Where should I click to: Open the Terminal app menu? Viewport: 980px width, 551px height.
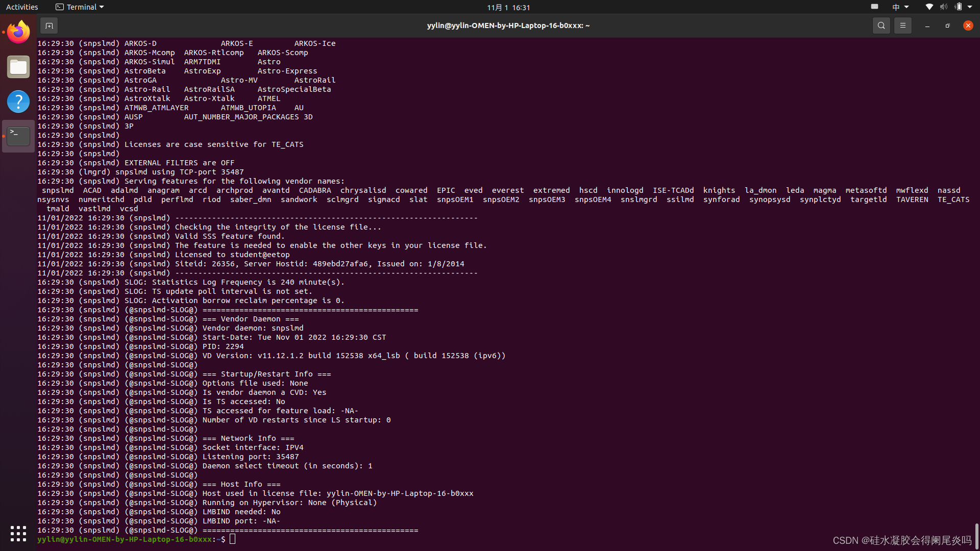[x=80, y=7]
